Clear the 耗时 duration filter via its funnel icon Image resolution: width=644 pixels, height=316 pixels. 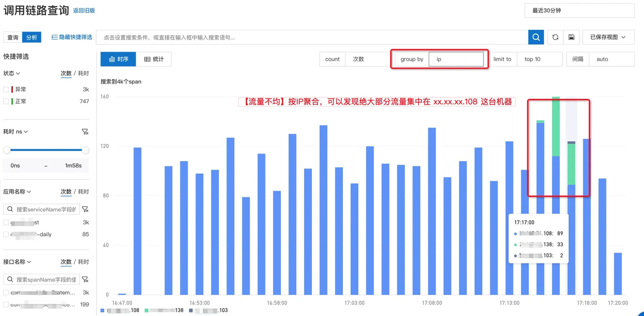point(85,132)
